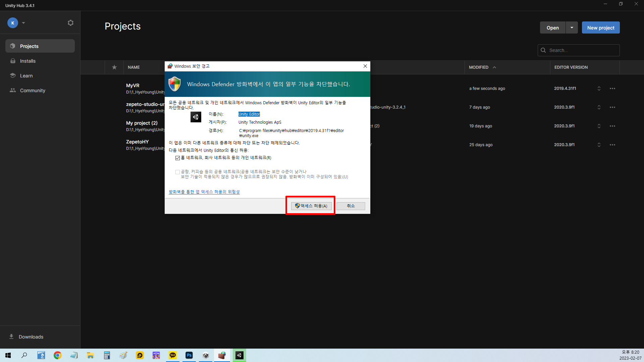
Task: Switch to the firewall alert taskbar icon
Action: (x=222, y=355)
